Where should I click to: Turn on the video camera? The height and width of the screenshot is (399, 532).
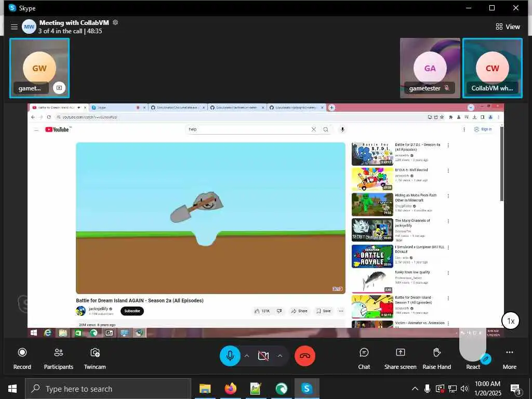(263, 355)
